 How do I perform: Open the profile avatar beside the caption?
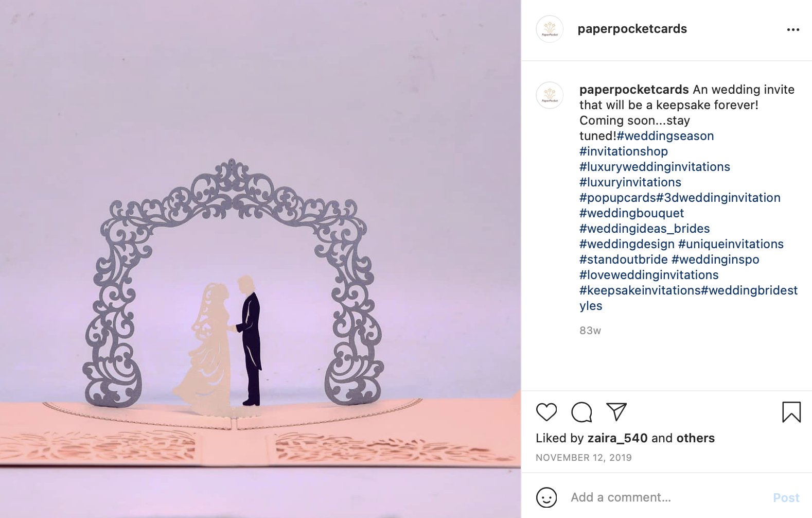coord(550,95)
